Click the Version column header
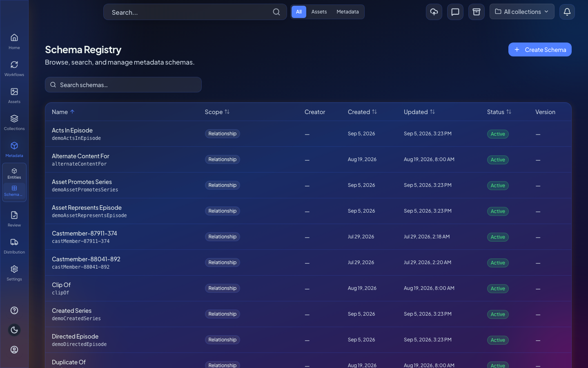The image size is (588, 368). click(545, 112)
